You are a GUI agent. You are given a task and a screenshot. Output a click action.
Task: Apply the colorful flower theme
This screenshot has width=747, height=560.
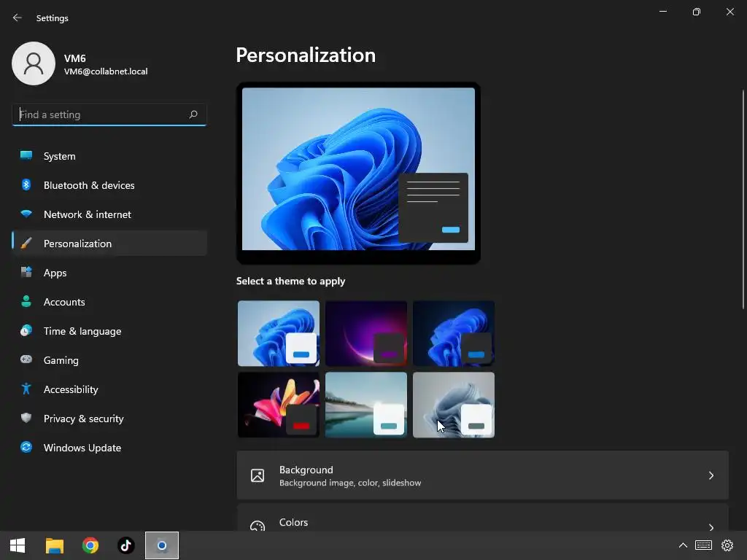pyautogui.click(x=279, y=405)
